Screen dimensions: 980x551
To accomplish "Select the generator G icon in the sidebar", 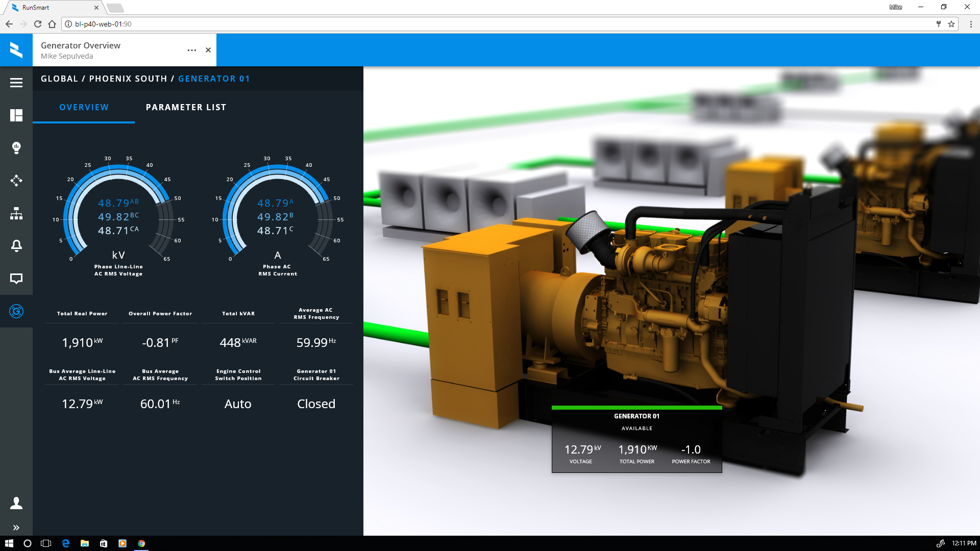I will point(16,311).
